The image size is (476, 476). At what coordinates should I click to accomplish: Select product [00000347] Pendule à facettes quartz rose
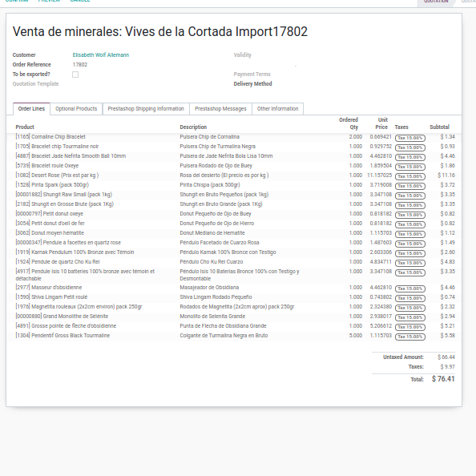[68, 243]
